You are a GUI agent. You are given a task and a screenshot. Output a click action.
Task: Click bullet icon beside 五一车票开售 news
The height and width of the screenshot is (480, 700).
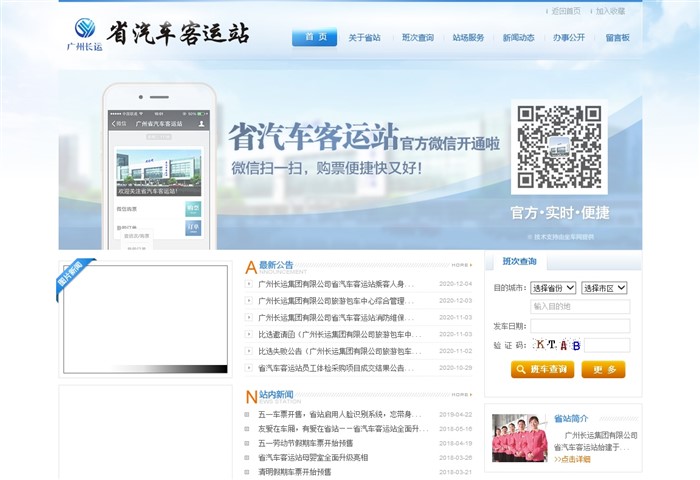click(x=247, y=414)
